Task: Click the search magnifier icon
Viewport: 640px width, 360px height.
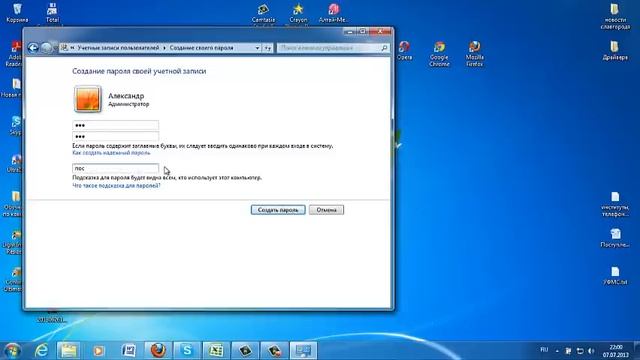Action: click(384, 48)
